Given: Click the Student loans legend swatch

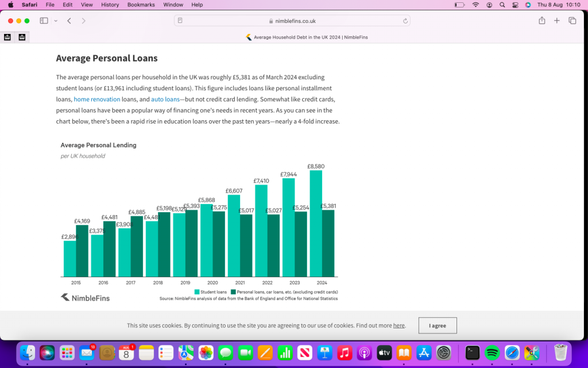Looking at the screenshot, I should (x=196, y=292).
